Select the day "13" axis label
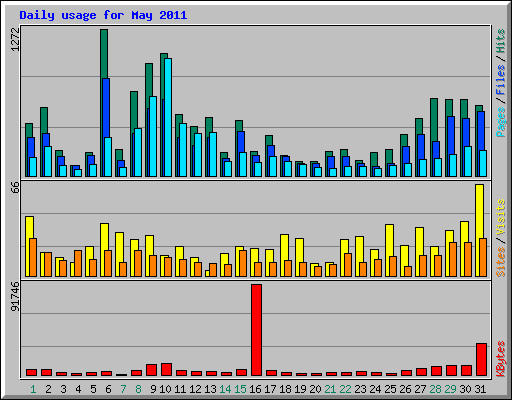 coord(210,389)
